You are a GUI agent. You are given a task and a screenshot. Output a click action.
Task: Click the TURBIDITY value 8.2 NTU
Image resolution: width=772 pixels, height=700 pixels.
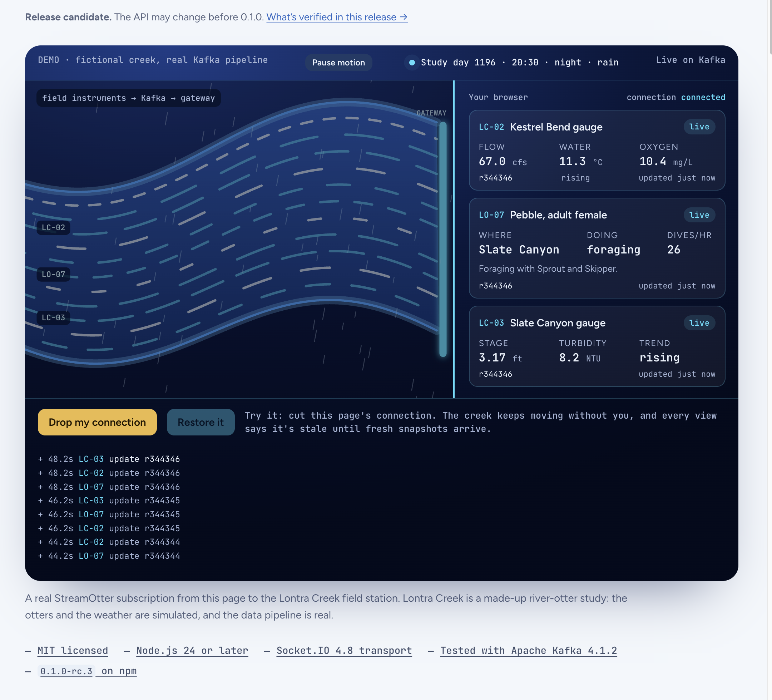click(x=580, y=358)
